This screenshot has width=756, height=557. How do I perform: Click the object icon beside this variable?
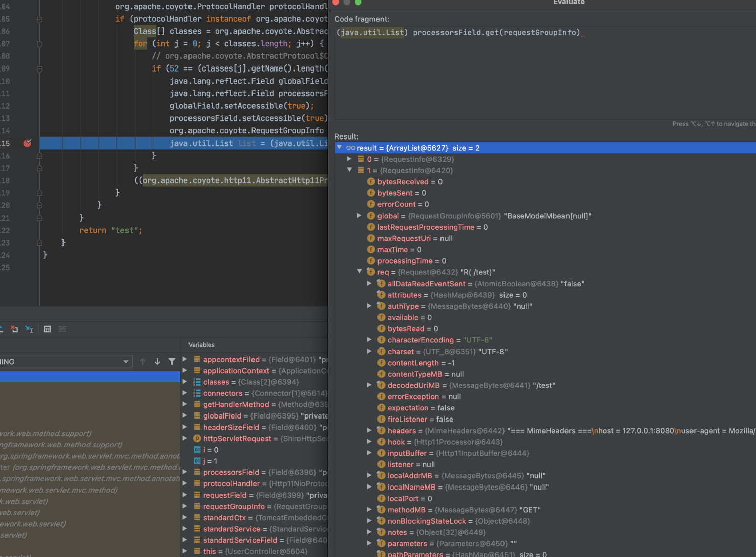point(197,551)
